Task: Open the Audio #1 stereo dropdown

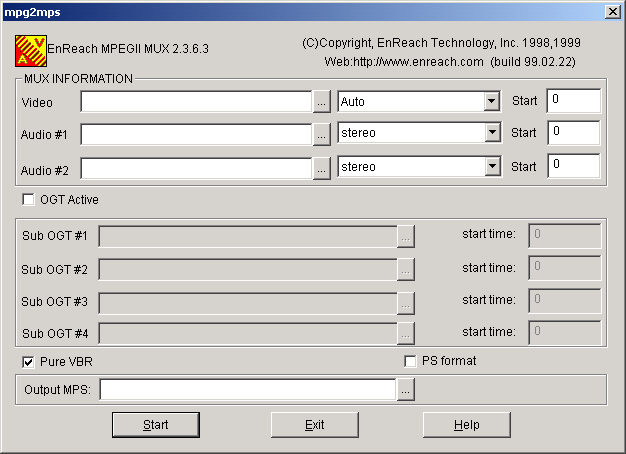Action: [491, 134]
